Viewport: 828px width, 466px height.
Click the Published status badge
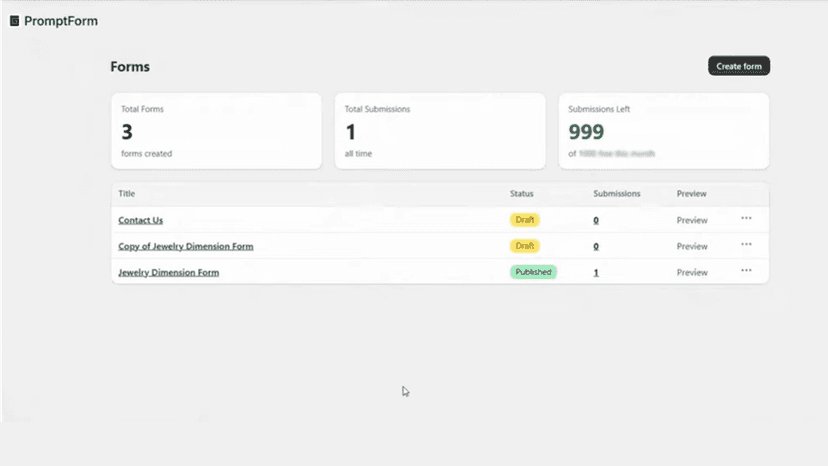click(x=533, y=272)
